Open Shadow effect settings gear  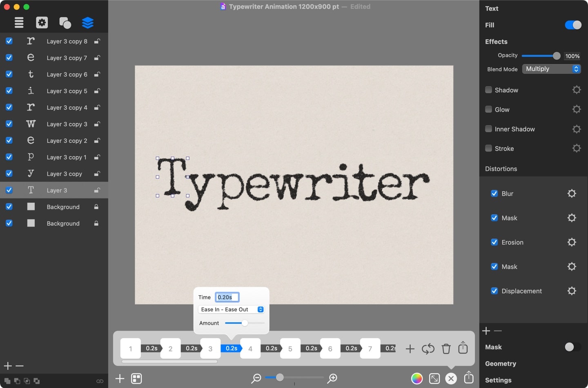(x=576, y=89)
